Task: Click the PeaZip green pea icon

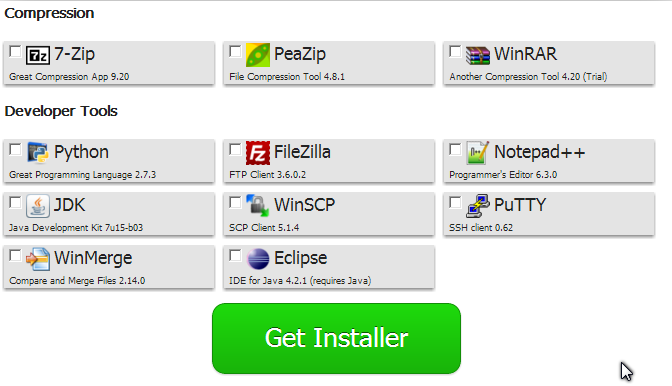Action: coord(258,55)
